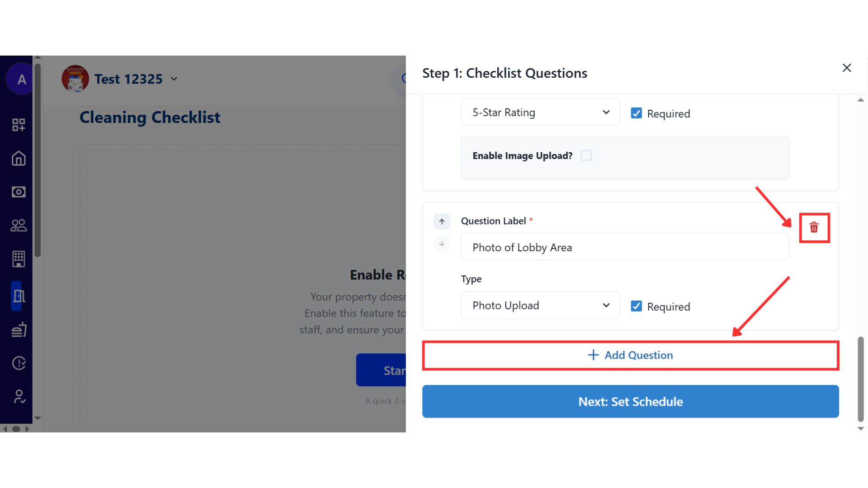
Task: Close the Checklist Questions panel
Action: (x=847, y=68)
